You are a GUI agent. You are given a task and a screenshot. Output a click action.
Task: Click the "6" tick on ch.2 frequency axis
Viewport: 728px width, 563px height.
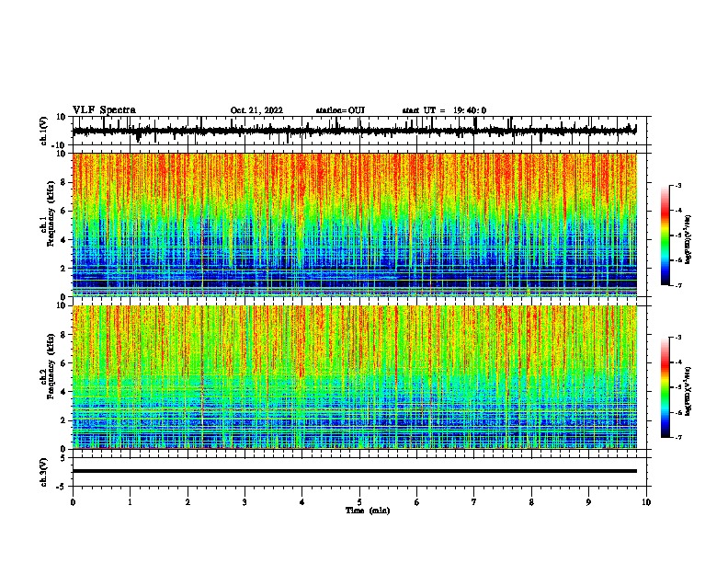pyautogui.click(x=64, y=362)
